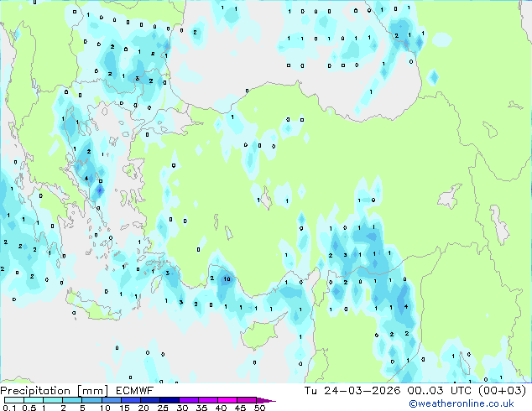Click the map value '10' on Turkey's south coast

227,279
